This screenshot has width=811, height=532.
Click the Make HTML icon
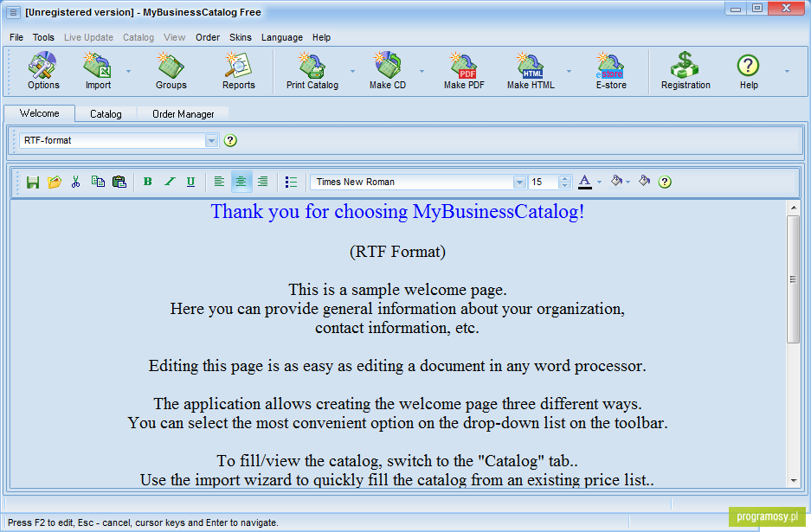(x=531, y=71)
